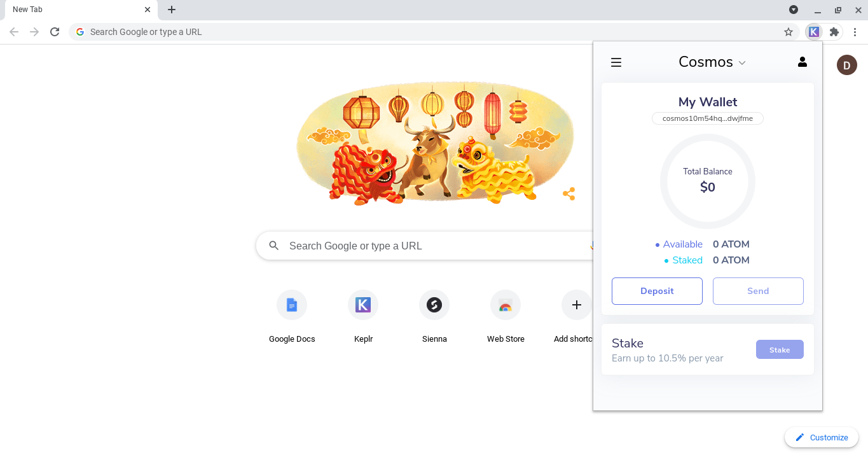
Task: Reload the current page
Action: (x=55, y=32)
